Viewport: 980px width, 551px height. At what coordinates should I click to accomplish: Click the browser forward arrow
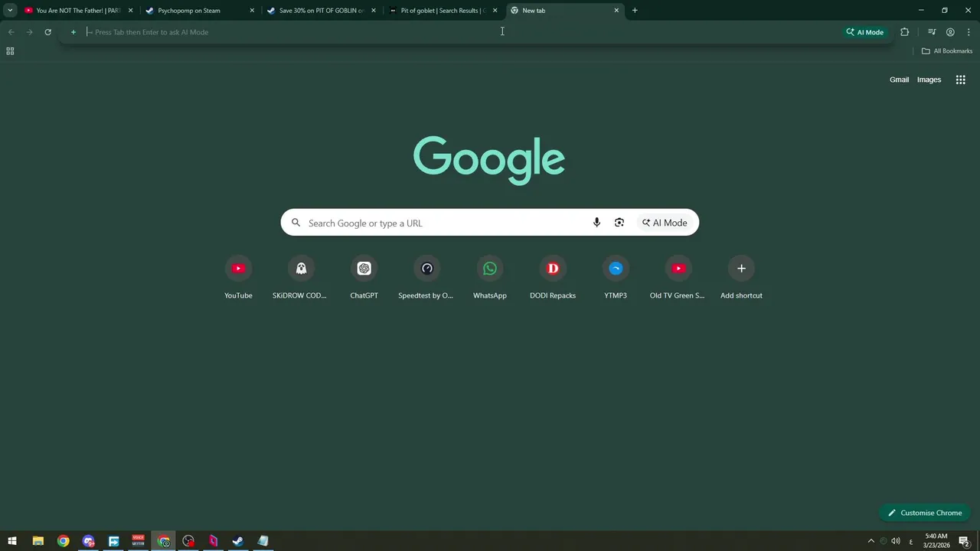click(29, 32)
